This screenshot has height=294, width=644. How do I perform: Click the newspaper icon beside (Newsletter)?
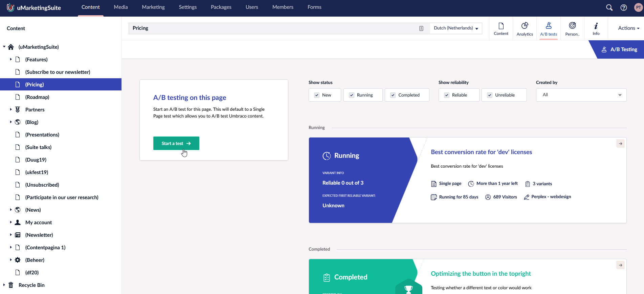[18, 235]
